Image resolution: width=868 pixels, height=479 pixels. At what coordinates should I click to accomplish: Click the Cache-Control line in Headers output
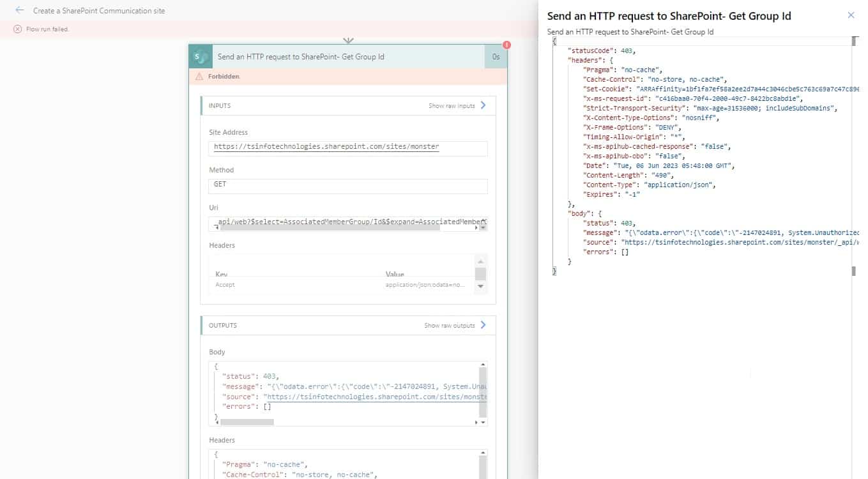300,475
